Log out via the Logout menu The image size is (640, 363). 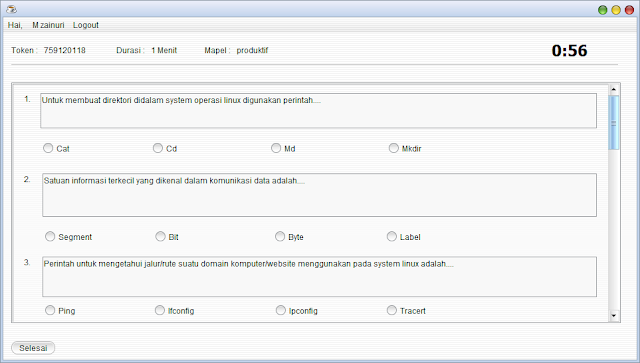[x=86, y=25]
